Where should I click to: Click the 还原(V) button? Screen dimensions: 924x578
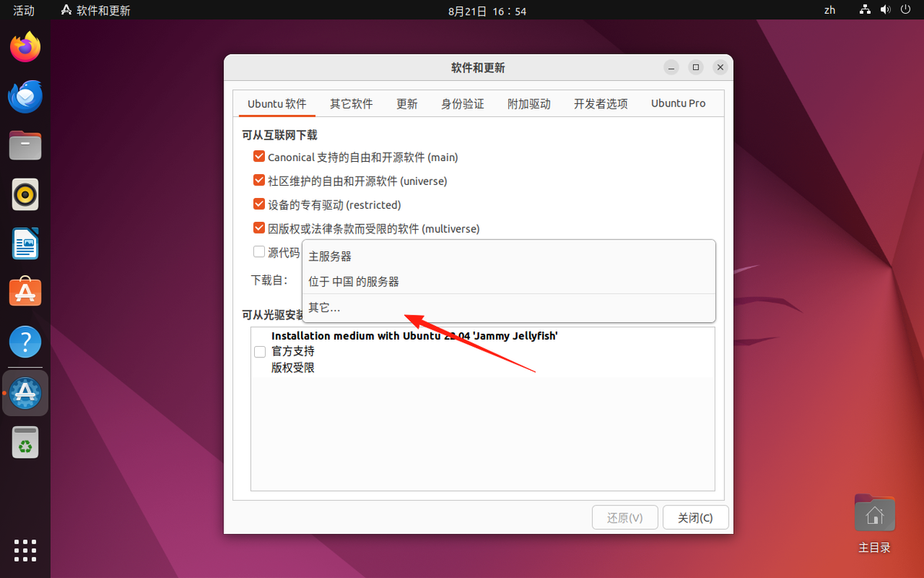click(x=624, y=517)
